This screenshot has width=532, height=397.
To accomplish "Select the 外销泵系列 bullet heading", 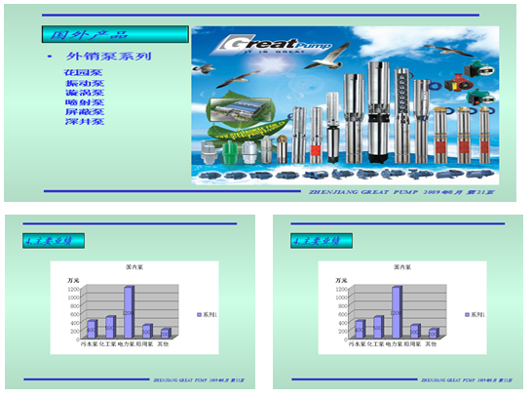I will click(108, 56).
